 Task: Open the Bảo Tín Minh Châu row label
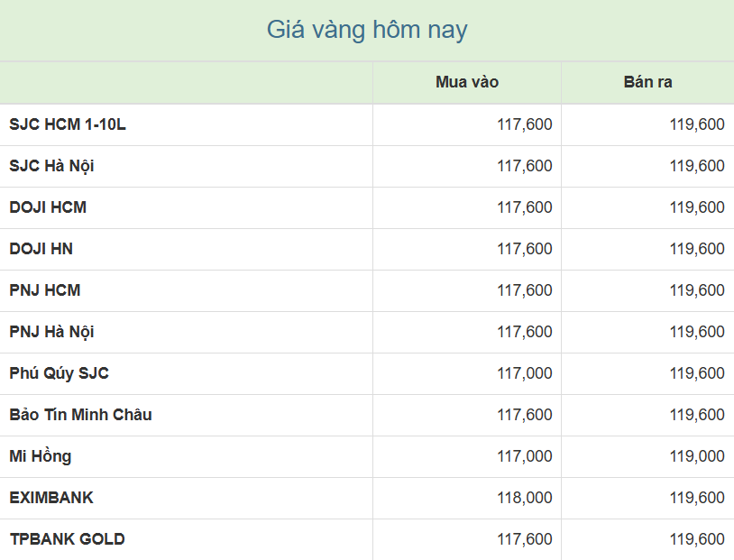(80, 415)
